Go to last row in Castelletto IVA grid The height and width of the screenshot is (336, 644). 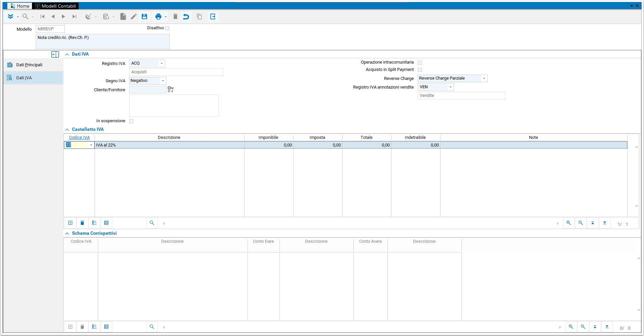click(x=605, y=223)
